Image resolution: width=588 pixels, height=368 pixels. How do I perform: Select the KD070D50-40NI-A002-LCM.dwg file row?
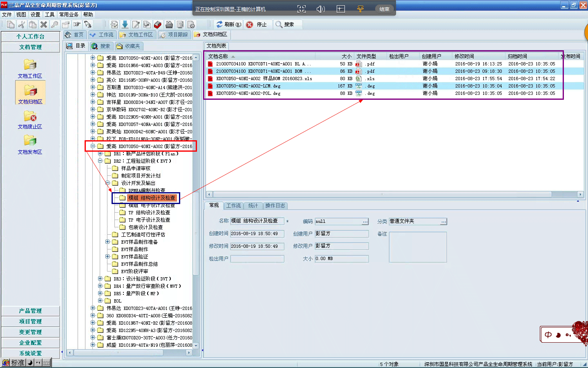[248, 86]
